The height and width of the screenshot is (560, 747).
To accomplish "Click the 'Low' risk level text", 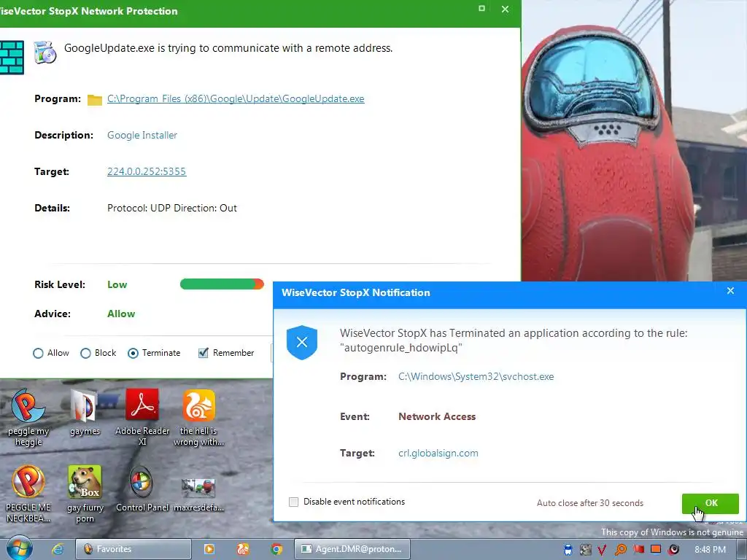I will pos(117,285).
